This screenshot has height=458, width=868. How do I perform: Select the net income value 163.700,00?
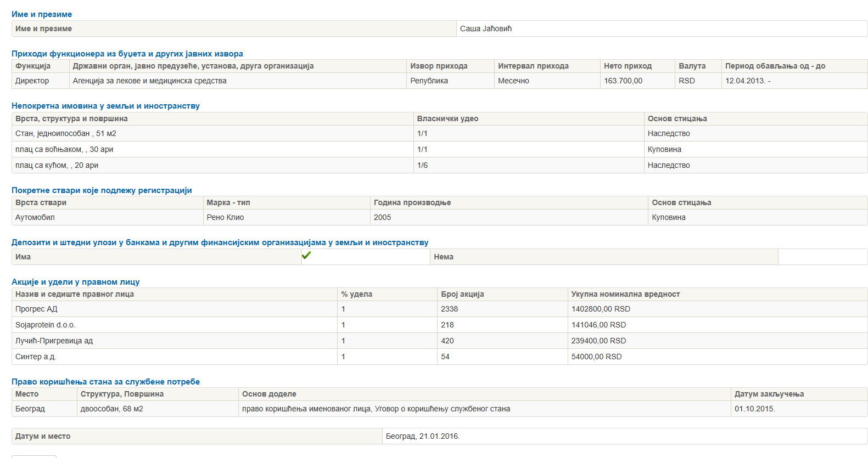coord(623,81)
